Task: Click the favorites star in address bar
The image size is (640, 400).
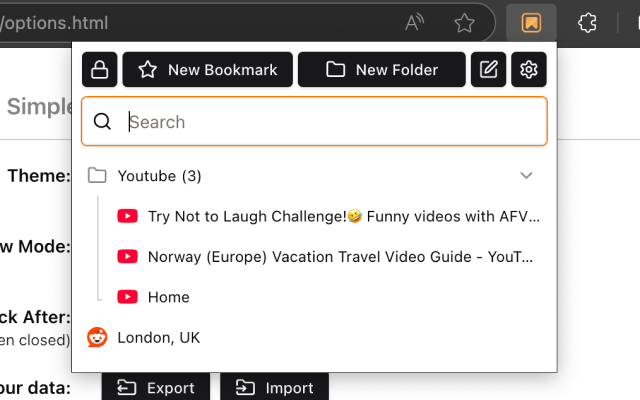Action: click(464, 22)
